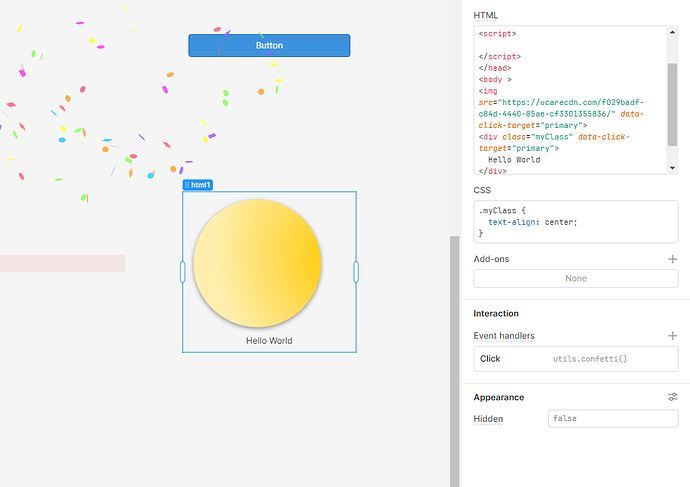Click the img src URL in HTML code
Viewport: 690px width, 487px height.
click(x=561, y=108)
